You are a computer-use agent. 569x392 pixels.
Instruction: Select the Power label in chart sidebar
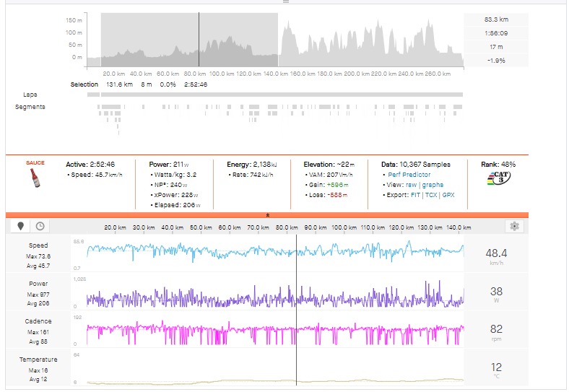pyautogui.click(x=38, y=284)
